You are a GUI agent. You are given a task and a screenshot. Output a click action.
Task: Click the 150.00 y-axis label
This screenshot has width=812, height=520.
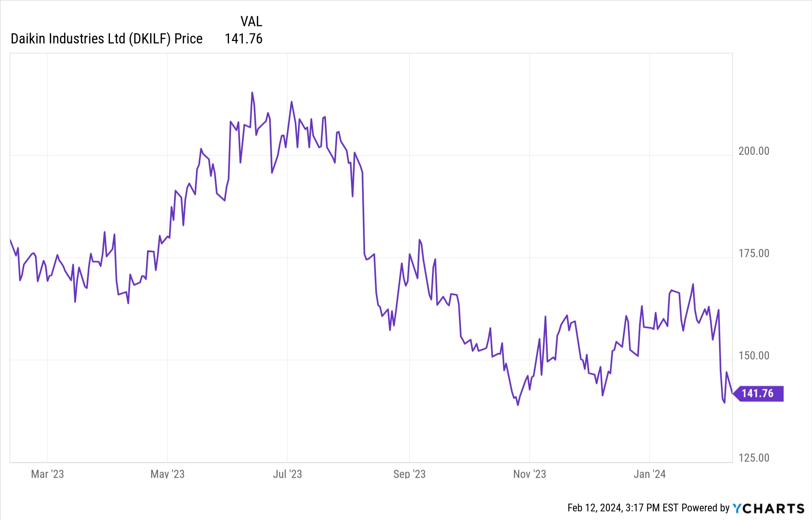pos(754,356)
